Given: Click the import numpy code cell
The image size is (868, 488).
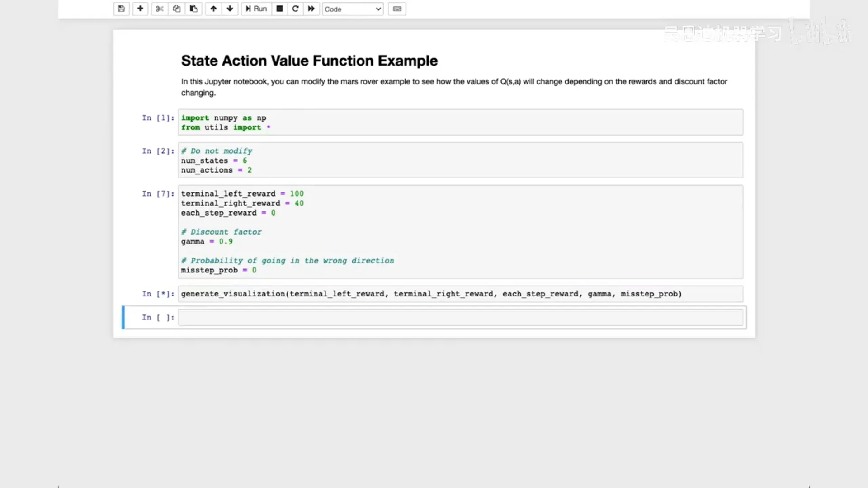Looking at the screenshot, I should click(461, 122).
